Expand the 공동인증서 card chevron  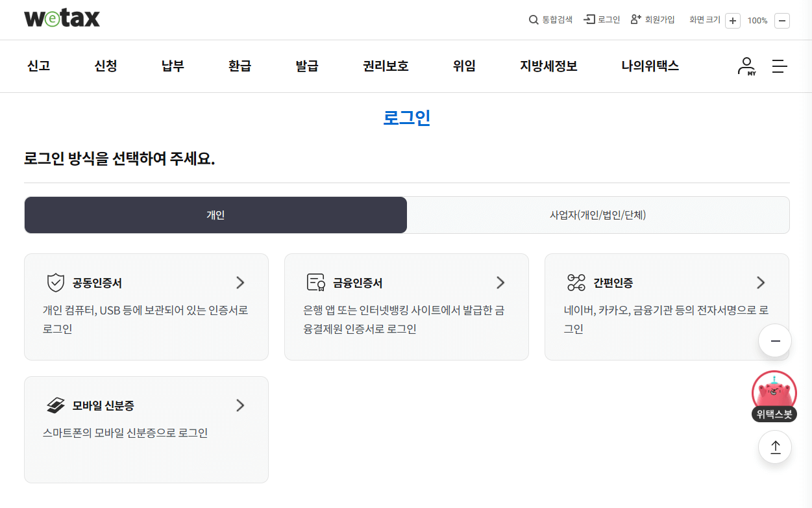tap(240, 283)
